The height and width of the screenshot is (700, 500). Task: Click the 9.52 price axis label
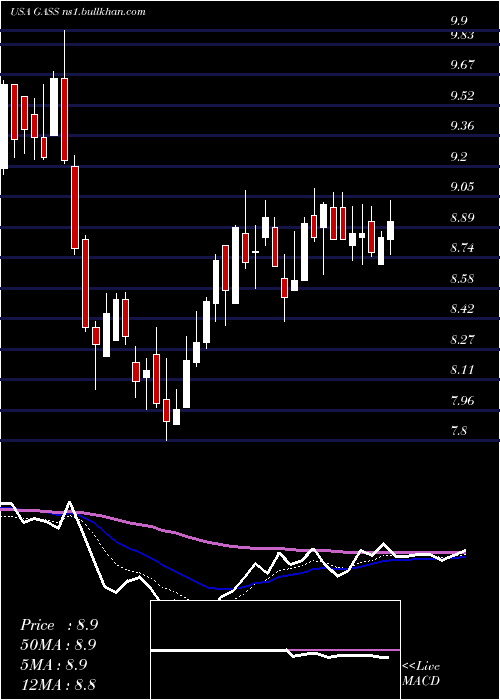[x=462, y=96]
